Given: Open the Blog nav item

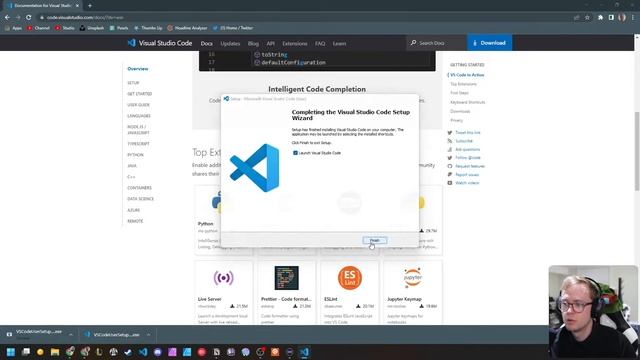Looking at the screenshot, I should coord(253,43).
